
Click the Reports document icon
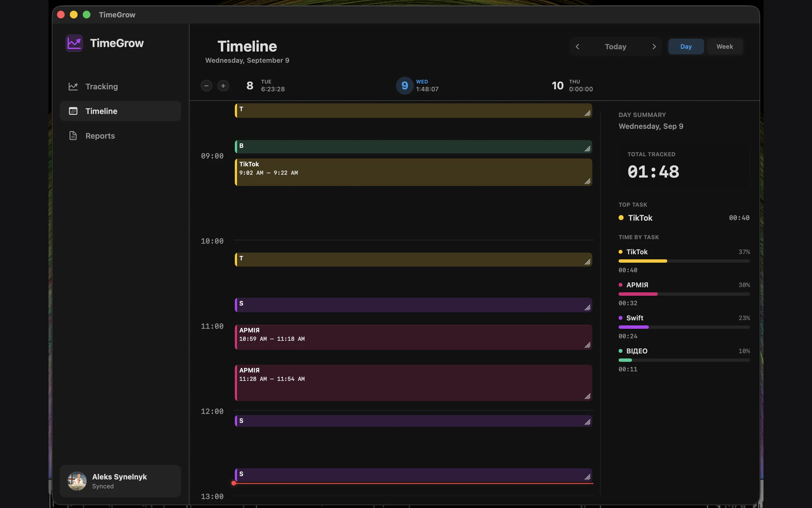pyautogui.click(x=73, y=136)
